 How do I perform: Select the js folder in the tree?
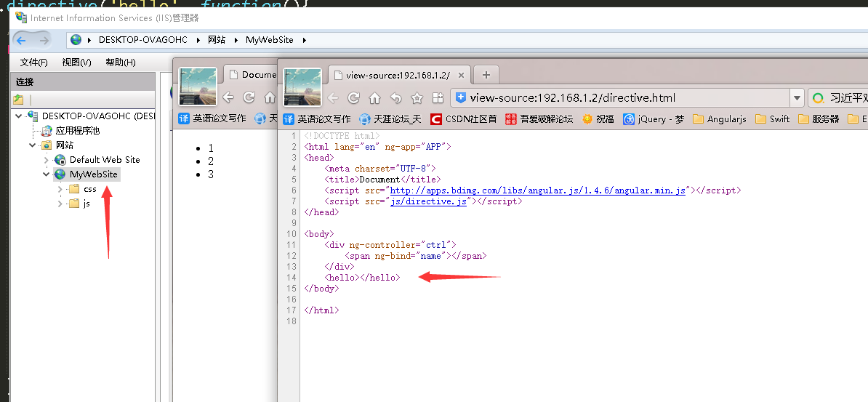tap(87, 204)
